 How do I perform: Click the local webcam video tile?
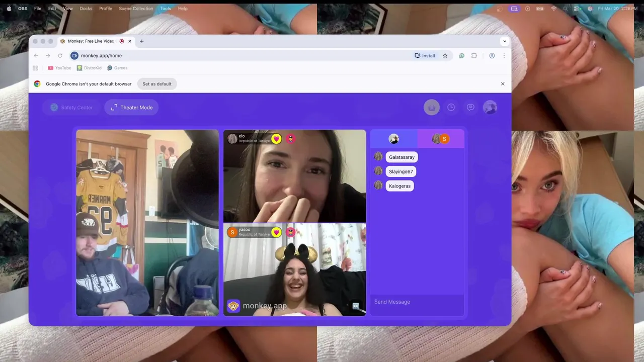tap(147, 223)
